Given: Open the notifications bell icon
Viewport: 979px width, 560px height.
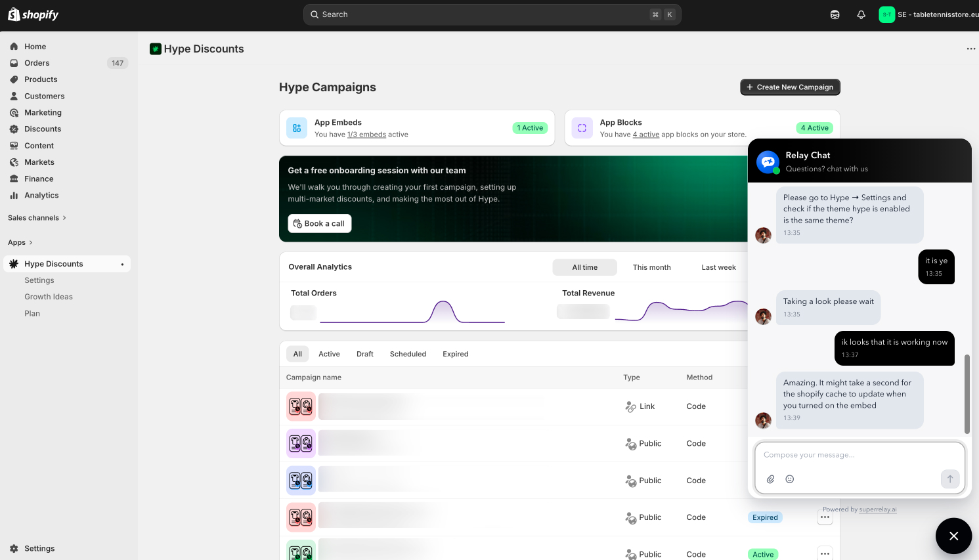Looking at the screenshot, I should [861, 14].
